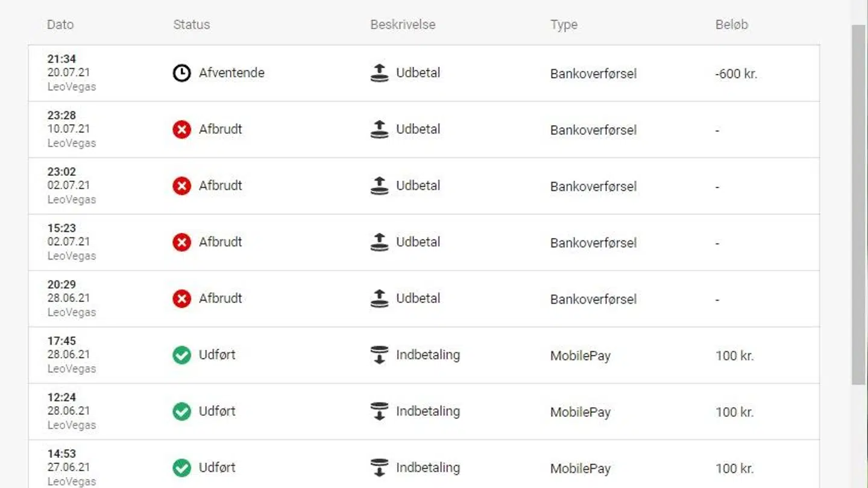This screenshot has height=488, width=868.
Task: Click Bankoverførsel in the 23:28 row
Action: pyautogui.click(x=593, y=130)
